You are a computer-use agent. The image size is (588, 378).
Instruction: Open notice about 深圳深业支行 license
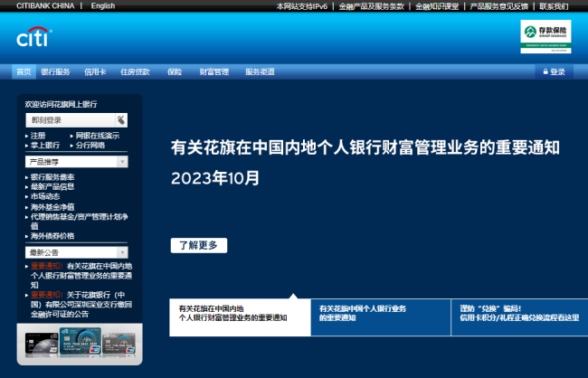(x=81, y=305)
